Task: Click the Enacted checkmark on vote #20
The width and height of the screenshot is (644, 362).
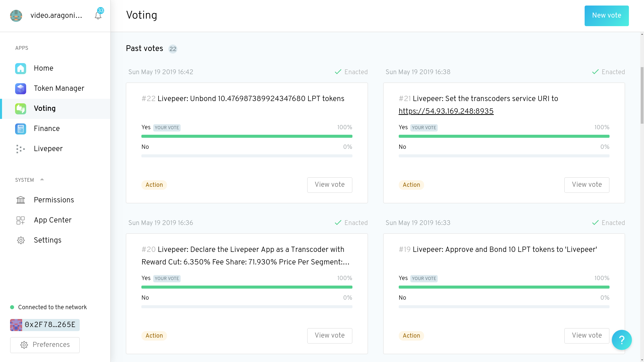Action: [338, 223]
